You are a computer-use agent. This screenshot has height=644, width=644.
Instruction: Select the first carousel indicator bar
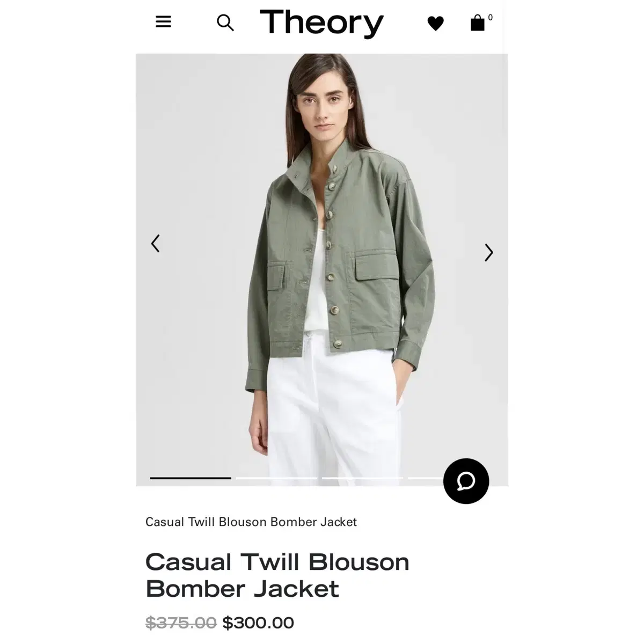point(191,478)
